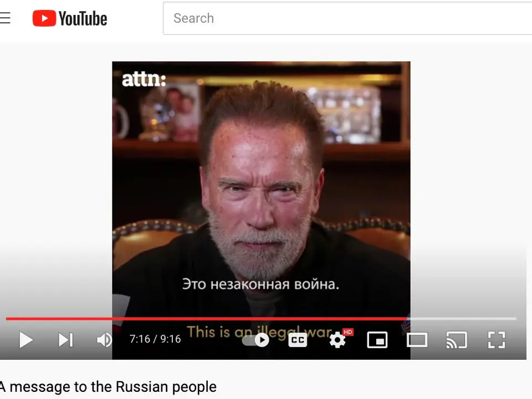Switch to miniplayer mode
532x399 pixels.
point(377,340)
